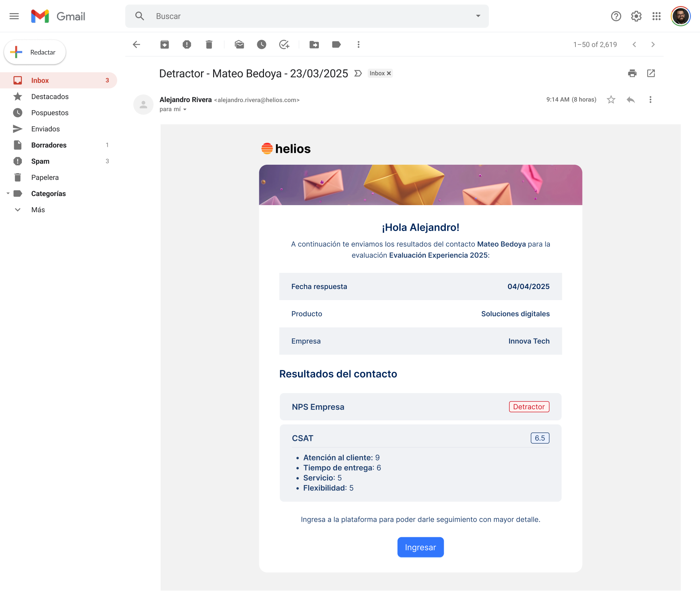Viewport: 700px width, 611px height.
Task: Print the Detractor email
Action: click(632, 73)
